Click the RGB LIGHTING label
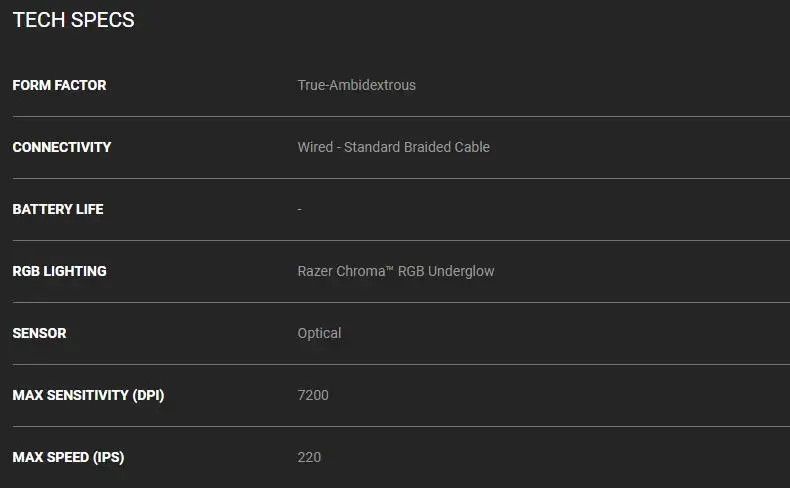Viewport: 790px width, 488px height. pyautogui.click(x=59, y=271)
